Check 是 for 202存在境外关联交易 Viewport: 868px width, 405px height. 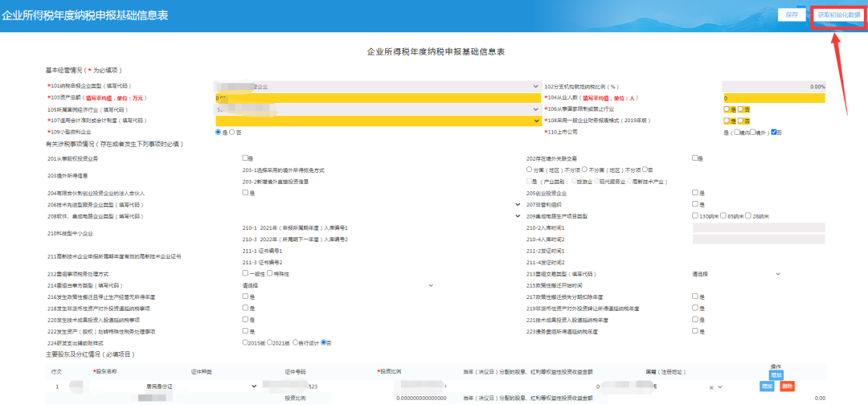[695, 158]
